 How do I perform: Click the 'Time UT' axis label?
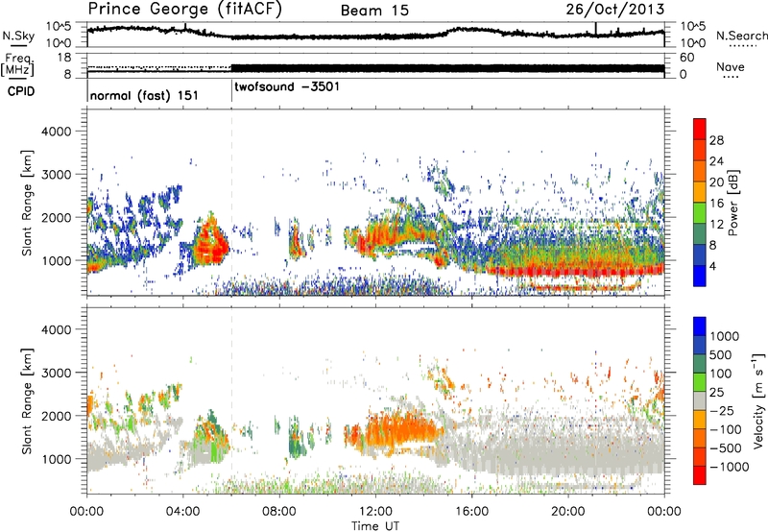click(x=375, y=526)
